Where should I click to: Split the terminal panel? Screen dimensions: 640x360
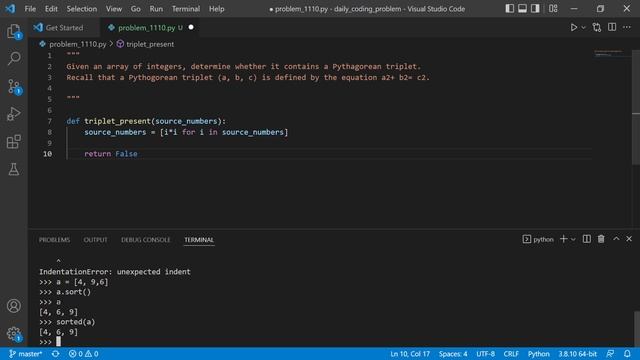587,239
